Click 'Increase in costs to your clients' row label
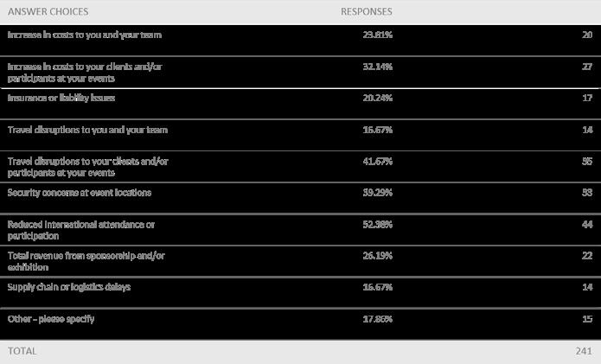This screenshot has height=364, width=601. (x=85, y=73)
